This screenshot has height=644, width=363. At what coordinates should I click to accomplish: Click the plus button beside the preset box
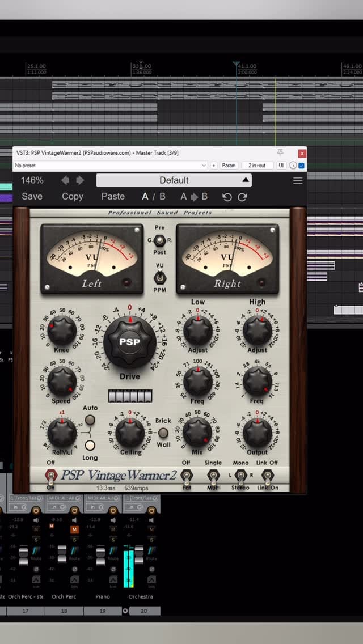tap(214, 166)
